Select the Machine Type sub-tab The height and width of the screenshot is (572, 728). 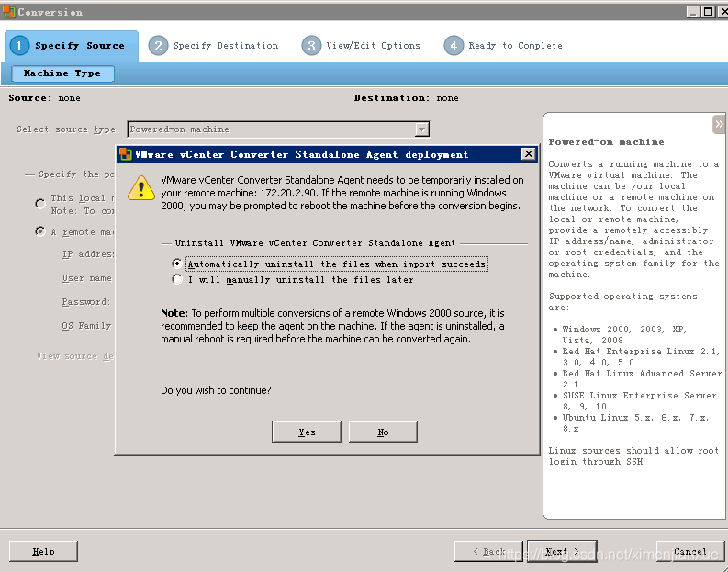click(62, 73)
